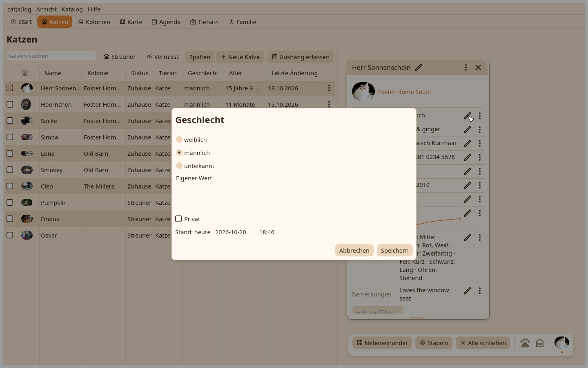The height and width of the screenshot is (368, 588).
Task: Select the 'männlich' radio option
Action: 179,153
